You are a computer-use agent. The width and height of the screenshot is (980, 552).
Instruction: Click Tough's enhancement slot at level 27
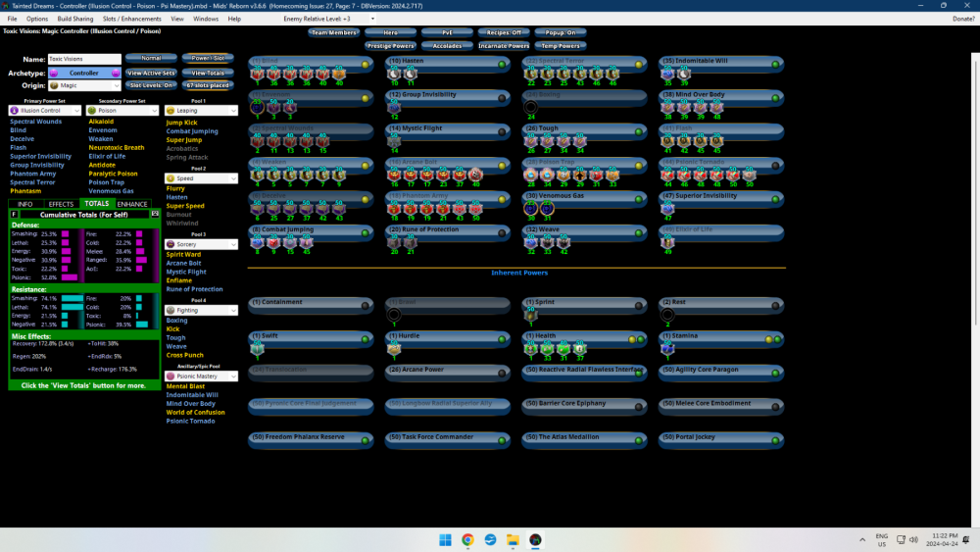point(547,142)
